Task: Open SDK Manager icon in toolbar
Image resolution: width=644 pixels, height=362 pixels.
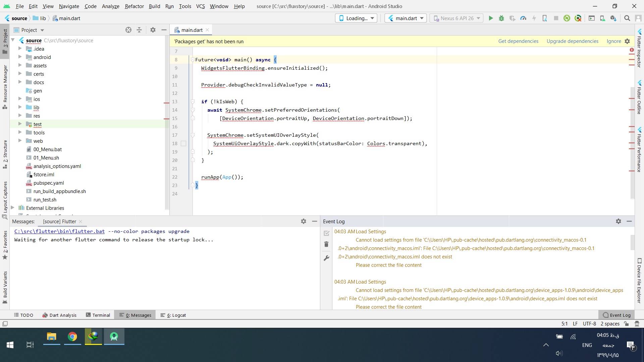Action: [613, 18]
